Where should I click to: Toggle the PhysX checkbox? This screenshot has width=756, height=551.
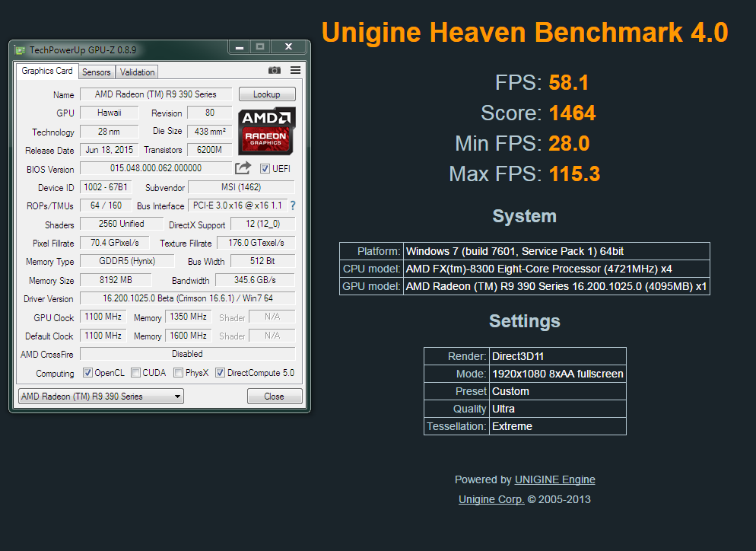pyautogui.click(x=179, y=372)
